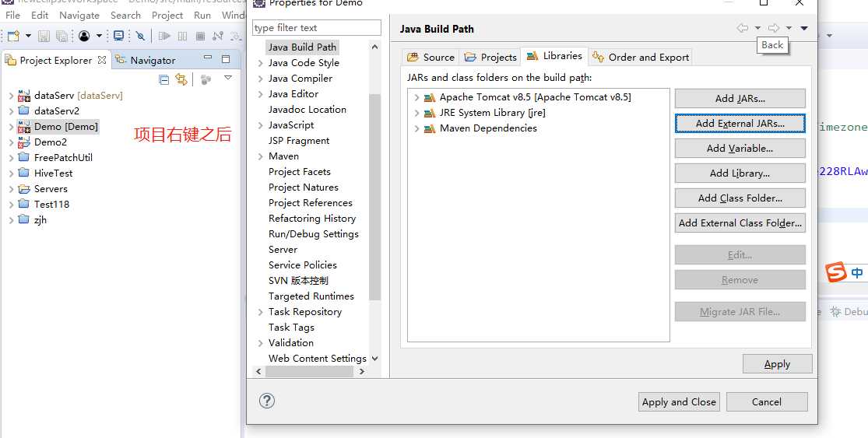
Task: Open the New wizard dropdown arrow
Action: coord(28,36)
